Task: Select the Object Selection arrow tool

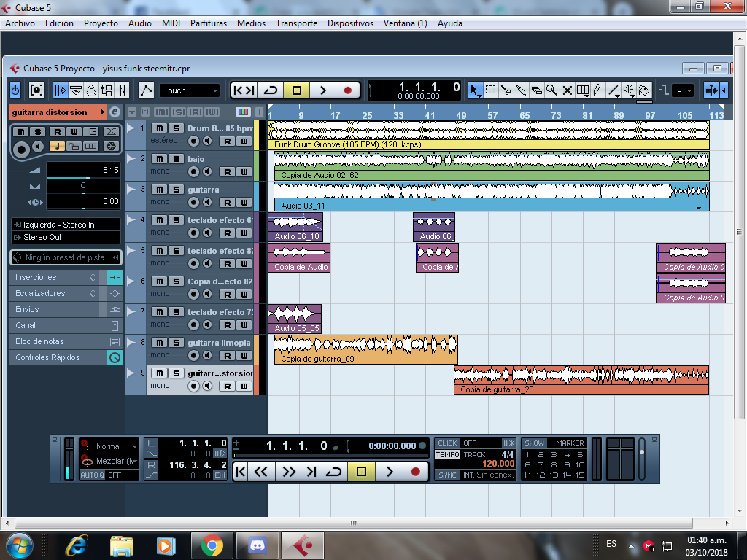Action: pos(475,90)
